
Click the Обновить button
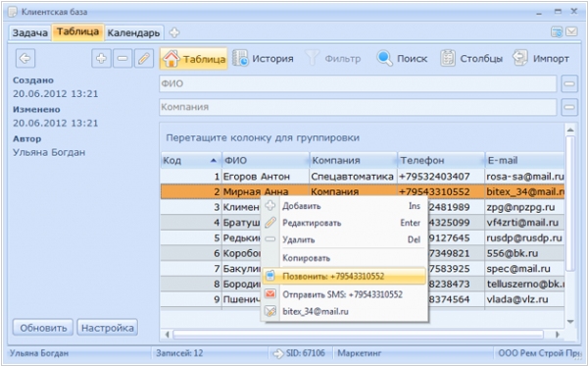click(43, 328)
